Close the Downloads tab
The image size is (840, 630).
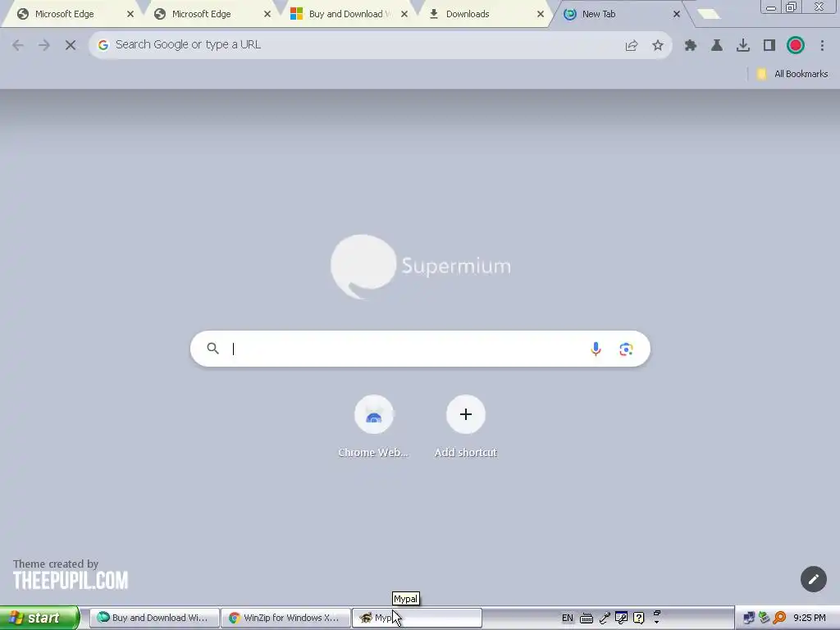tap(541, 15)
